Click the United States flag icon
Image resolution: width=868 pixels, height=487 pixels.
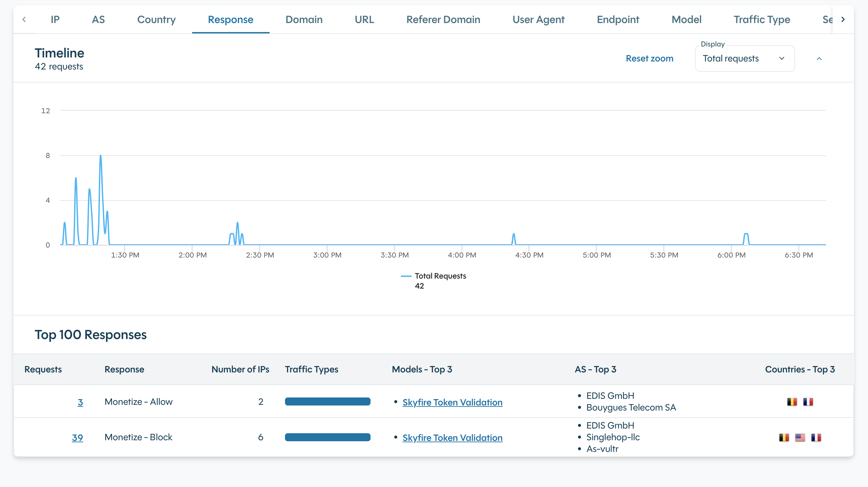pyautogui.click(x=800, y=438)
